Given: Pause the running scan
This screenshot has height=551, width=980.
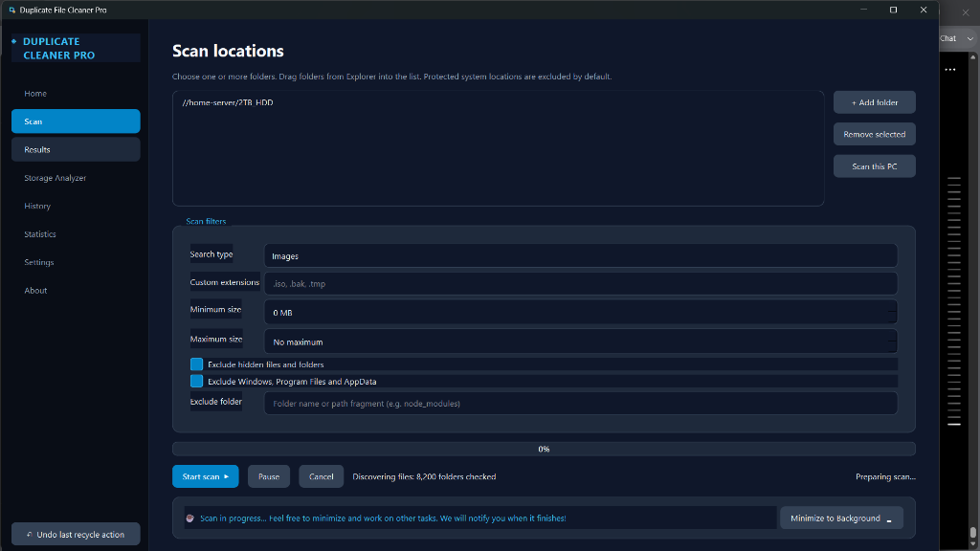Looking at the screenshot, I should 269,476.
